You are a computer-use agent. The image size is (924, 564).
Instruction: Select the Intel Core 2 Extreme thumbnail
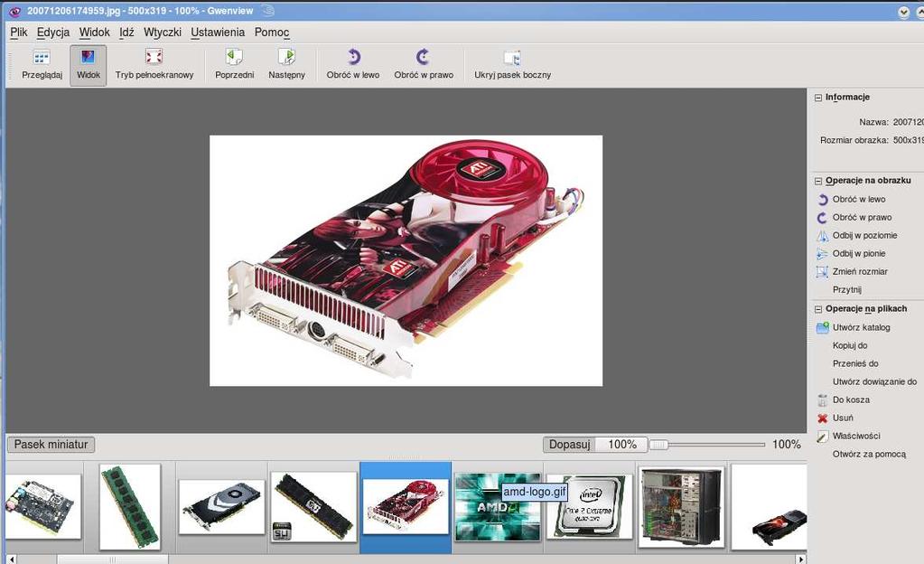pos(589,507)
